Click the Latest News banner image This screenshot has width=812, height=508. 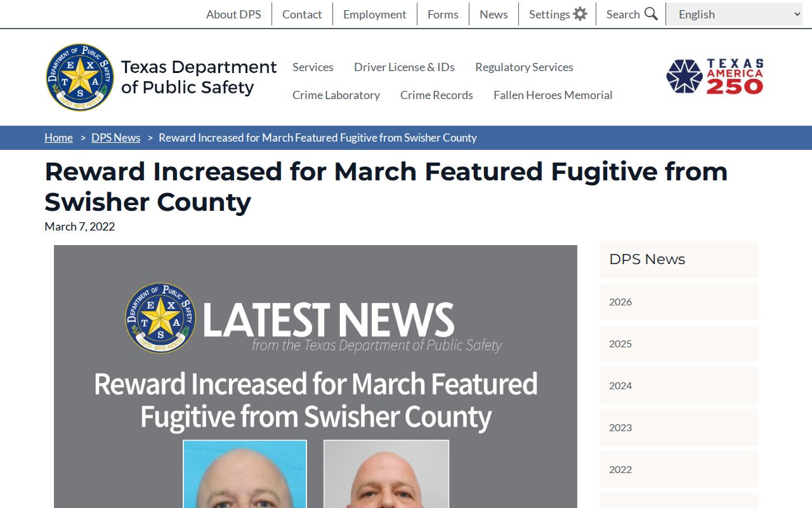pyautogui.click(x=315, y=377)
